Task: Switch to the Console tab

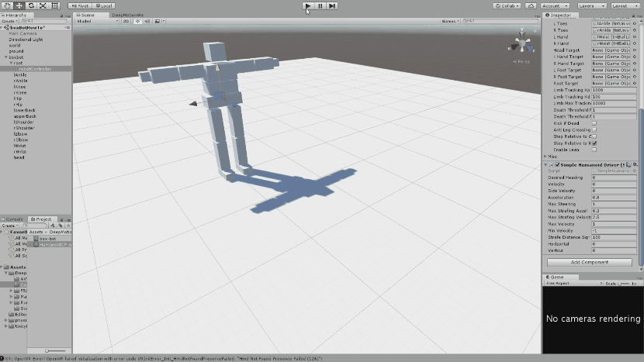Action: pos(12,219)
